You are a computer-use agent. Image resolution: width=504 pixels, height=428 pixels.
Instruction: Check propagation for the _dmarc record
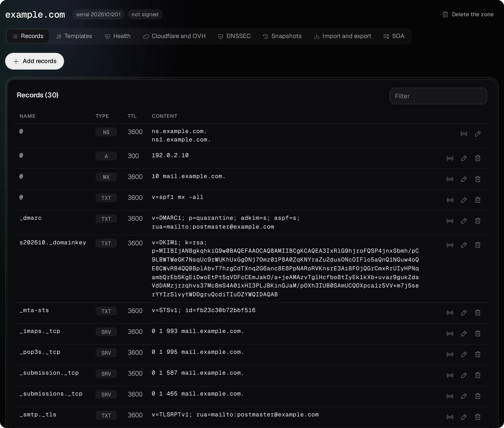click(450, 221)
